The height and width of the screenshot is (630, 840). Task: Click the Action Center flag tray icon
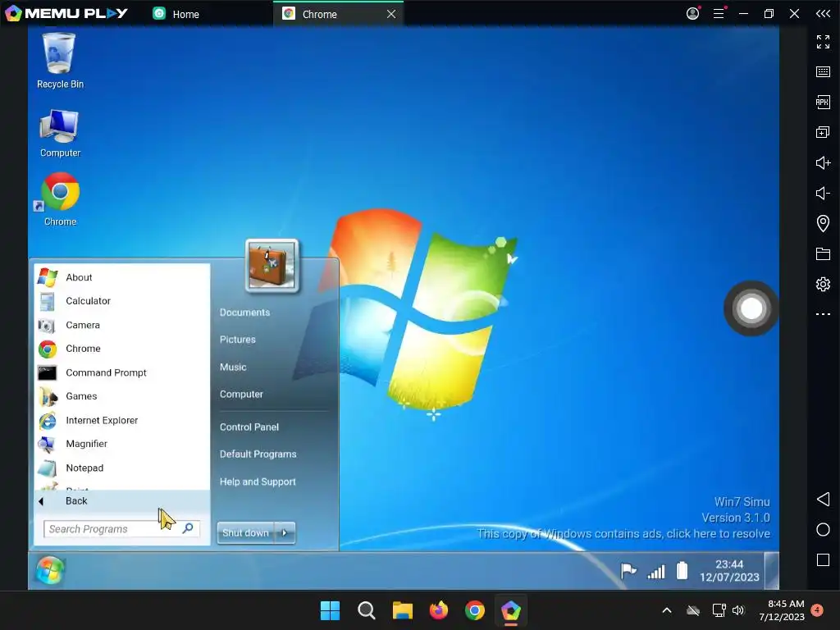pyautogui.click(x=628, y=571)
